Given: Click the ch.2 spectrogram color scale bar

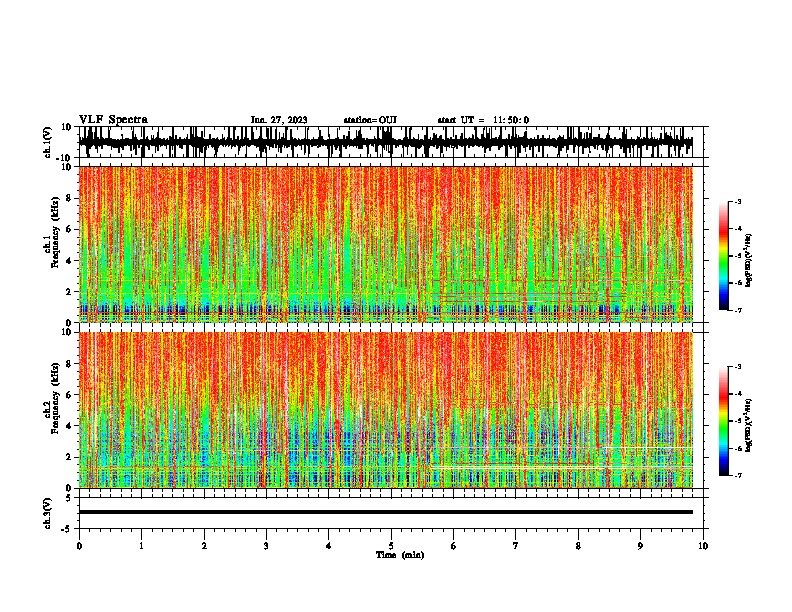Looking at the screenshot, I should 723,421.
